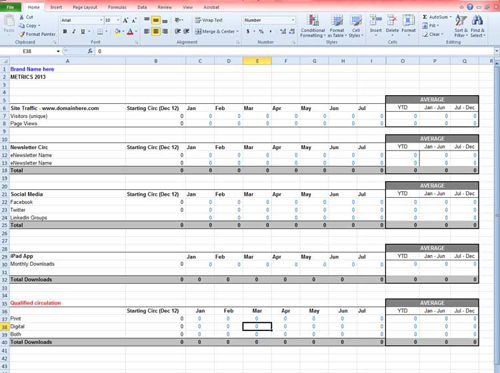Set Bottom Align vertical alignment

click(165, 20)
